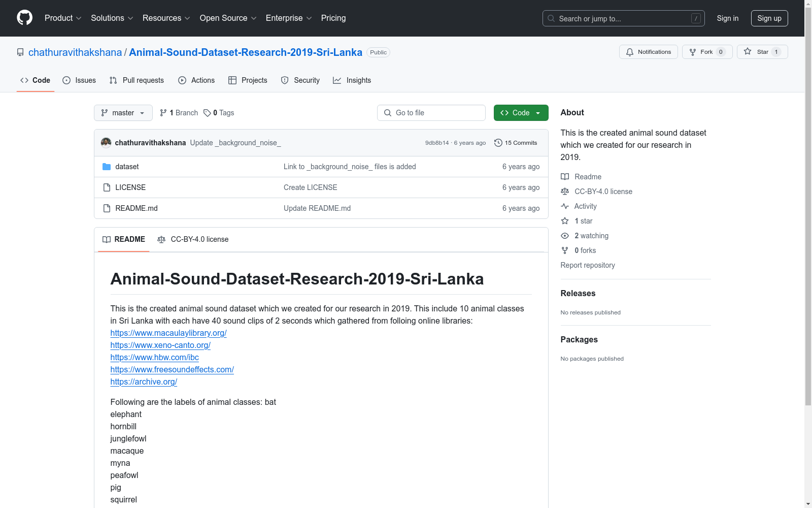Screen dimensions: 812x508
Task: Open the archive.org link
Action: [144, 382]
